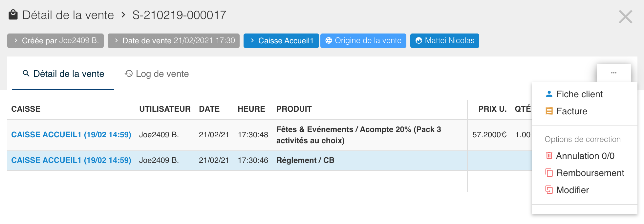Open the Mattei Nicolas customer button
The image size is (644, 224).
[x=444, y=41]
